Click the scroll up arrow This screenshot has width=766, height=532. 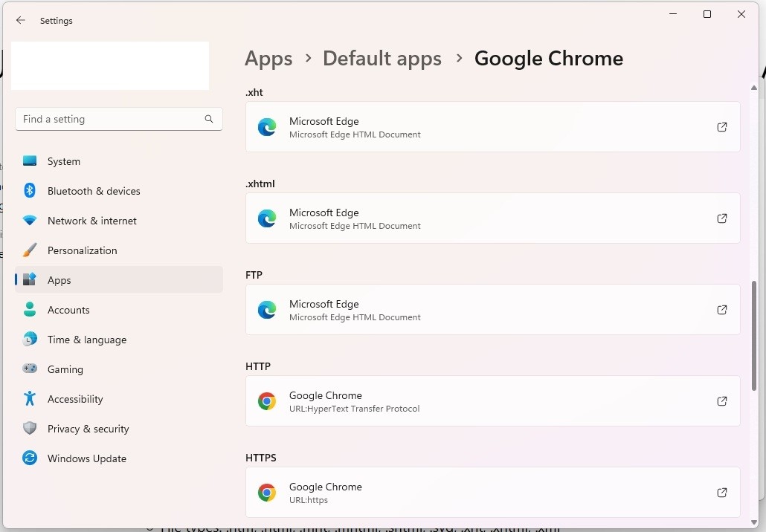[754, 88]
